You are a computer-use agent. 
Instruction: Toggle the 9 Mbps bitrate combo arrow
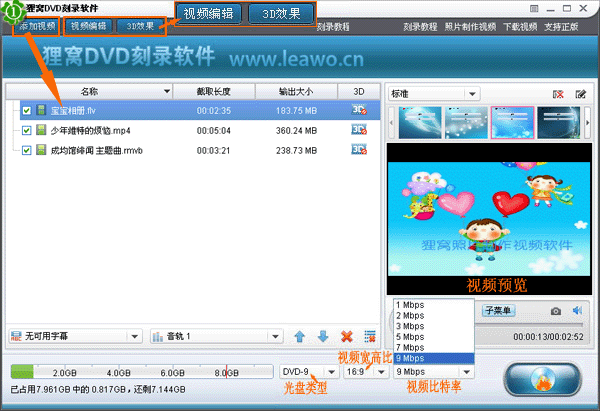point(466,372)
